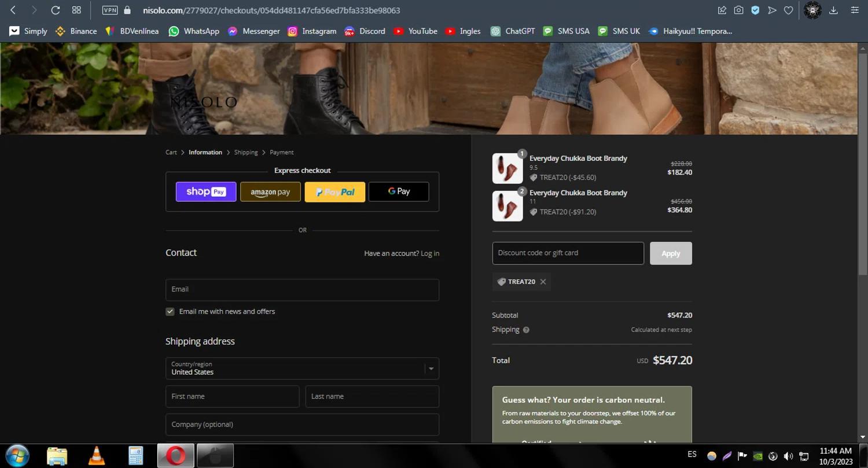
Task: Focus the Last name field
Action: click(x=372, y=397)
